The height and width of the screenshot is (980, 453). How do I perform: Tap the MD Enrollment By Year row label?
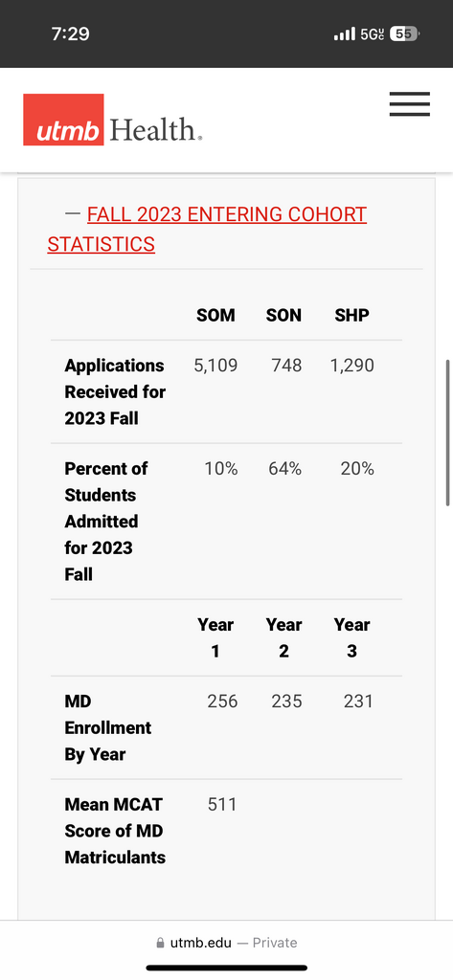108,728
